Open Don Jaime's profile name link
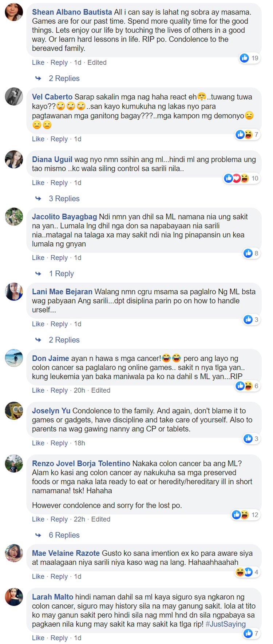Viewport: 273px width, 644px height. pyautogui.click(x=50, y=358)
